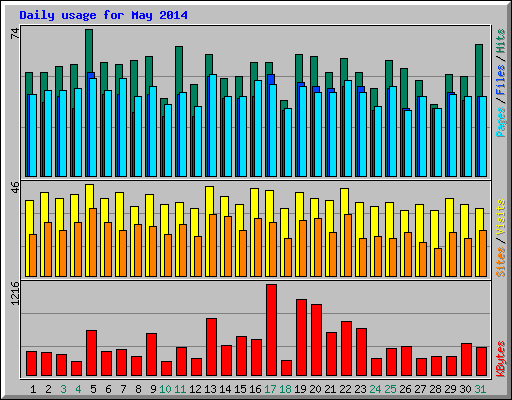Click the red KBytes bar for day 9

click(151, 355)
